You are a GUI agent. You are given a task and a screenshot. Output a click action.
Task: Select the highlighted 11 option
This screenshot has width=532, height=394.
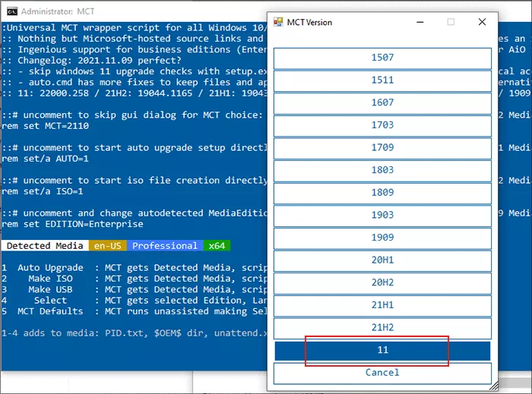pos(382,350)
